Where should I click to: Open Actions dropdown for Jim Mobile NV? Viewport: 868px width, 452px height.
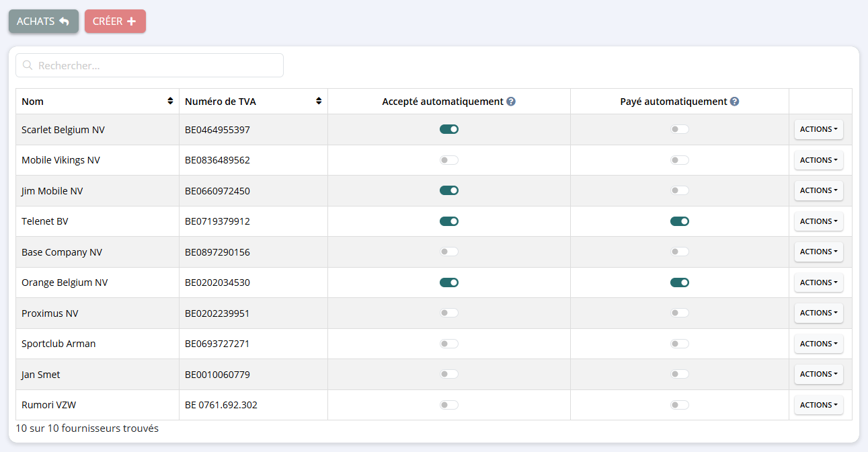click(x=818, y=190)
